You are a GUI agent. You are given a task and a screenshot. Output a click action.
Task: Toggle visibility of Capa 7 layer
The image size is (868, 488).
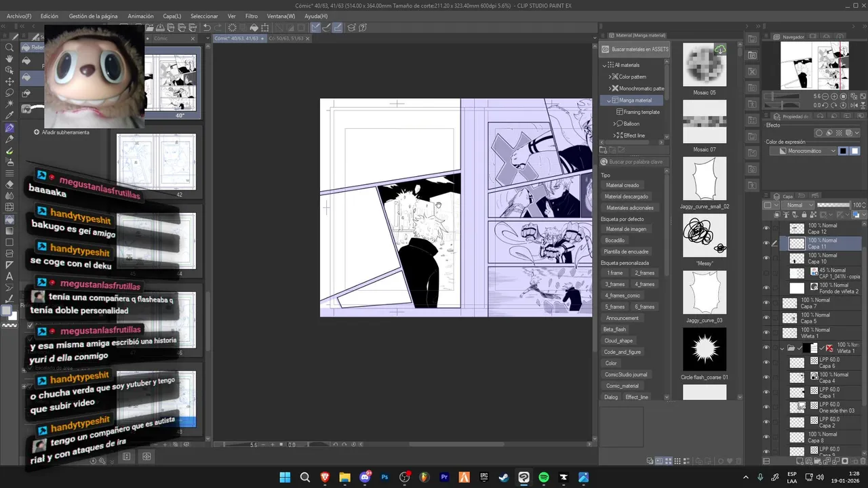pyautogui.click(x=766, y=303)
